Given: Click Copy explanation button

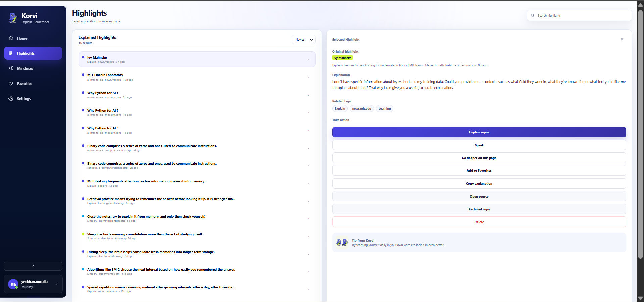Looking at the screenshot, I should point(479,183).
